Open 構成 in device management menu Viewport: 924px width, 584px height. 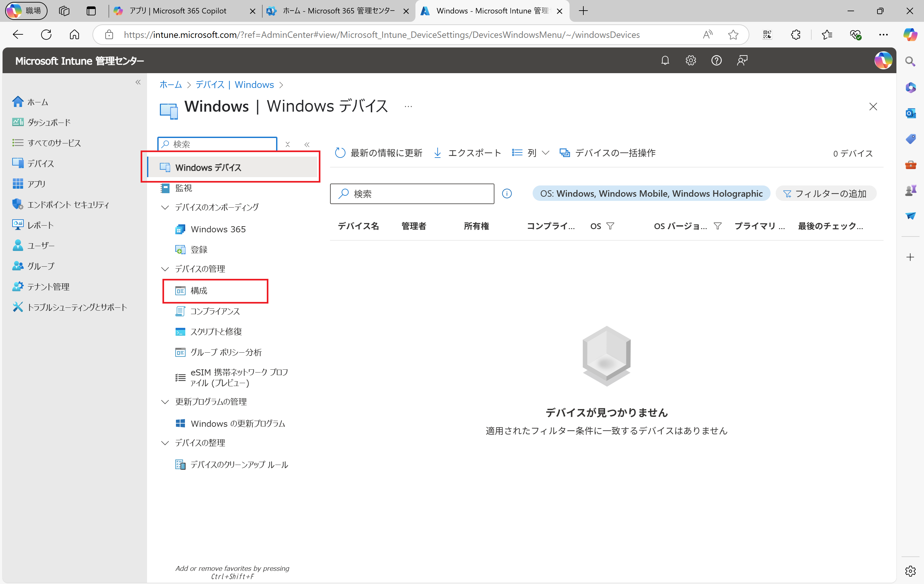199,291
